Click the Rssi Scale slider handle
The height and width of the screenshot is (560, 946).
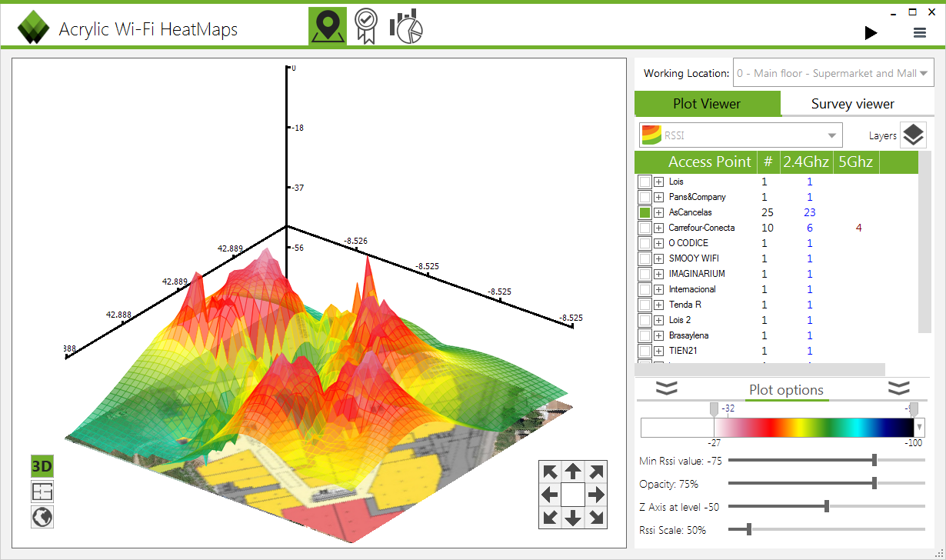(748, 529)
